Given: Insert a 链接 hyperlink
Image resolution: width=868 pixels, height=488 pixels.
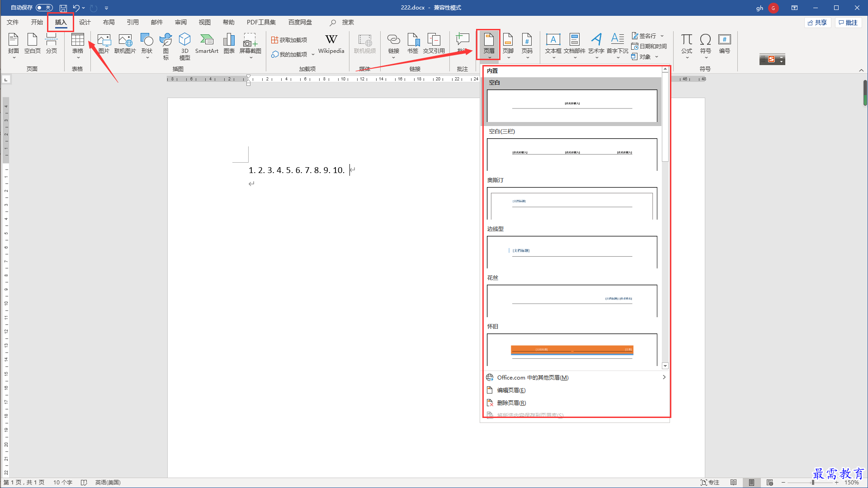Looking at the screenshot, I should pos(393,46).
